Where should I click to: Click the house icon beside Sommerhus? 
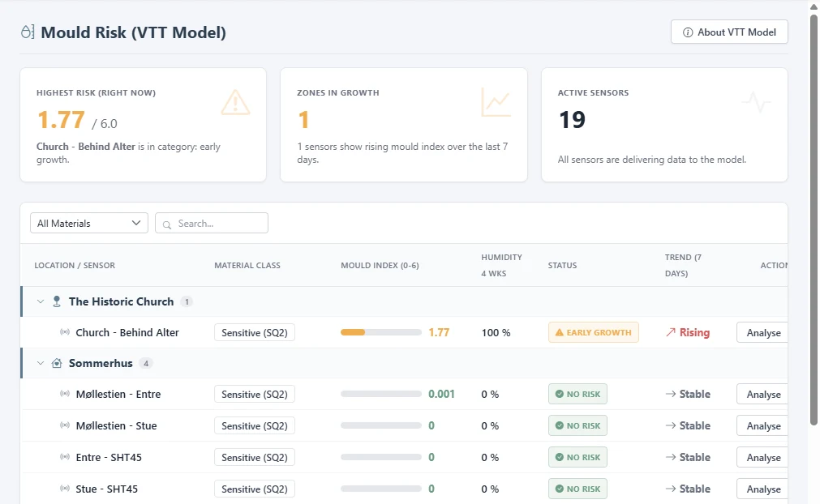point(57,363)
